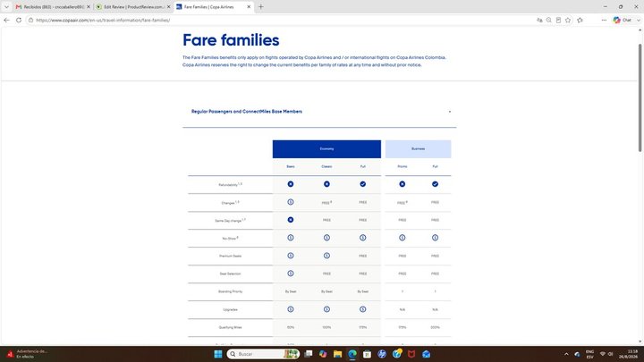The height and width of the screenshot is (362, 644).
Task: Open the browser zoom magnifier icon
Action: pos(548,20)
